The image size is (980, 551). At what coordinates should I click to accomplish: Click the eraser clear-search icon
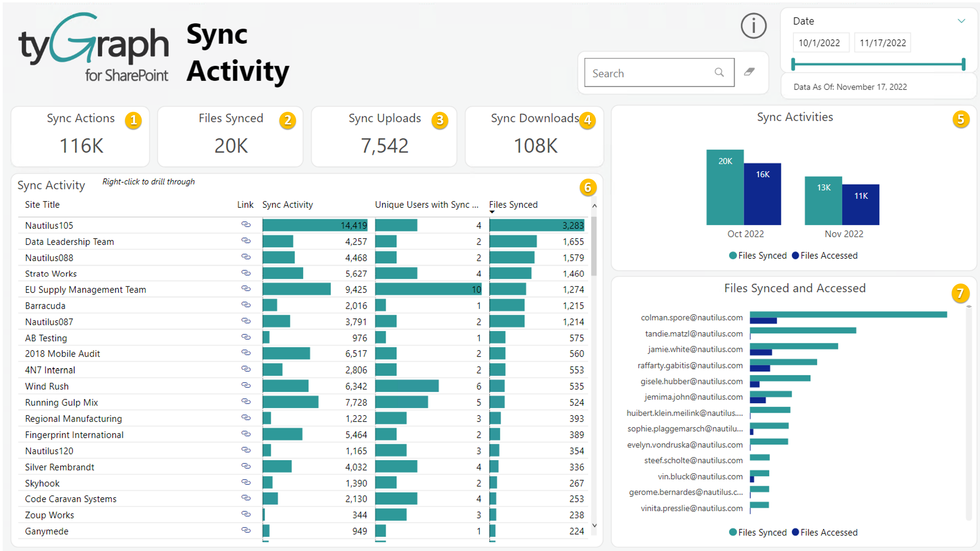pos(749,72)
